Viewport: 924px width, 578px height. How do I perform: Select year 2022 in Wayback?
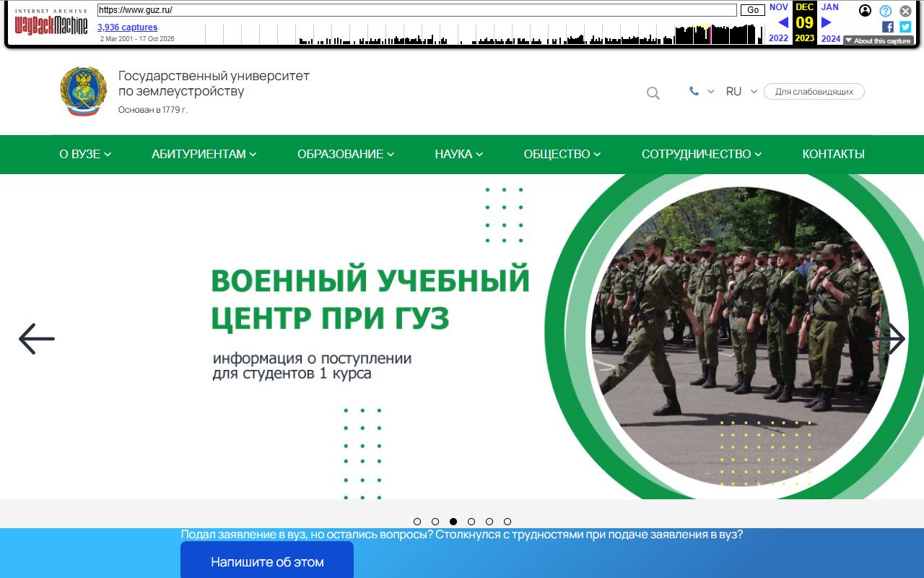[x=778, y=38]
